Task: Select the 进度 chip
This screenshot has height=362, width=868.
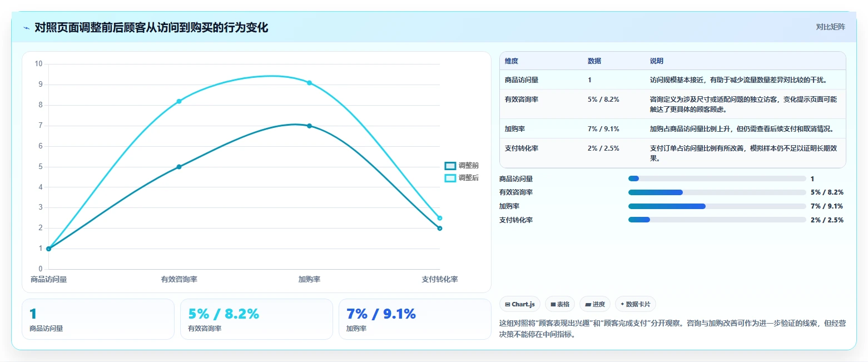Action: click(595, 304)
